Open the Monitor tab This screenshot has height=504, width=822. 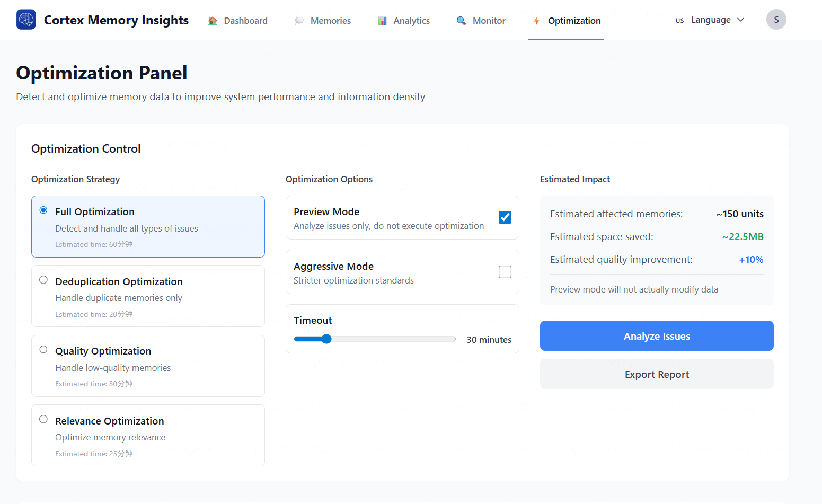pos(481,21)
